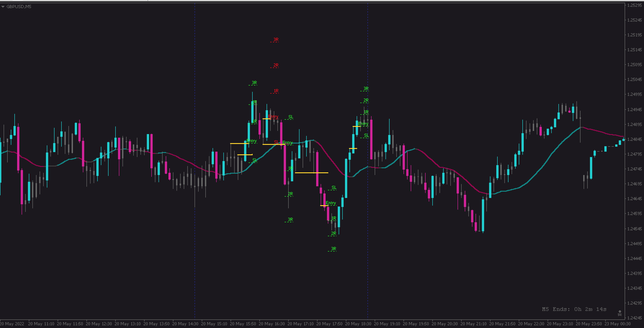Click the GBPUSD,M5 chart title
This screenshot has width=644, height=328.
[19, 7]
